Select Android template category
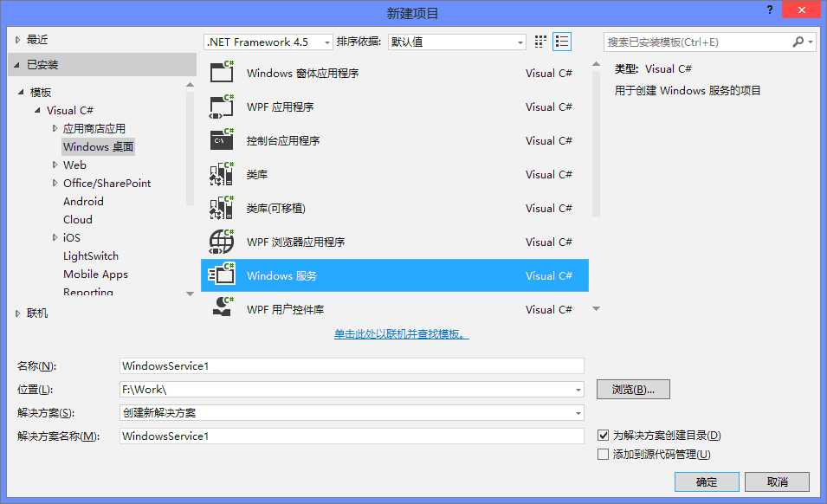 pos(83,202)
